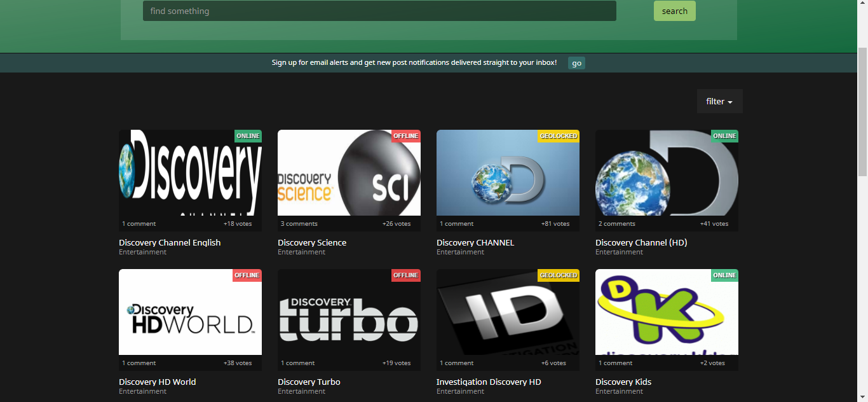This screenshot has width=868, height=402.
Task: Select the Discovery Kids logo thumbnail
Action: (667, 312)
